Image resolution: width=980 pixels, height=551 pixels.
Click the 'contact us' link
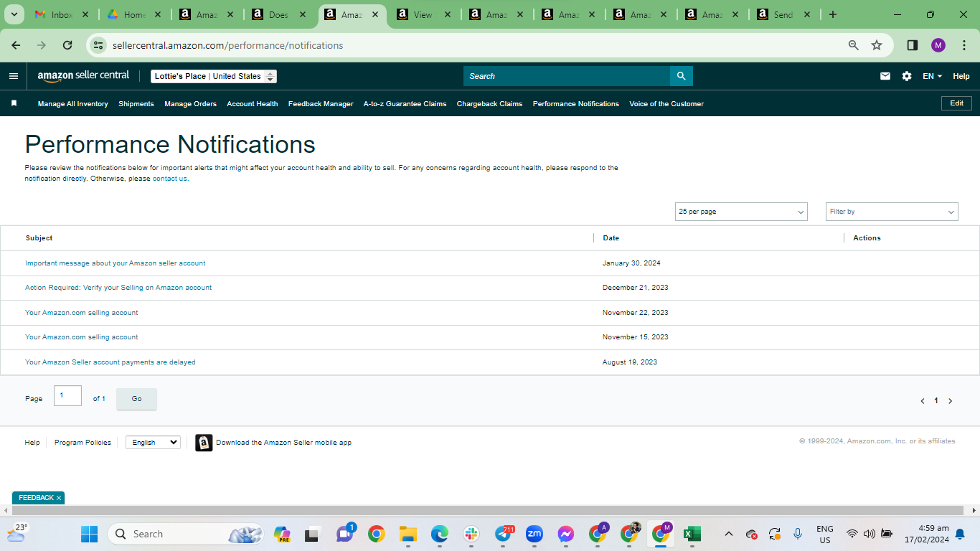[x=169, y=179]
